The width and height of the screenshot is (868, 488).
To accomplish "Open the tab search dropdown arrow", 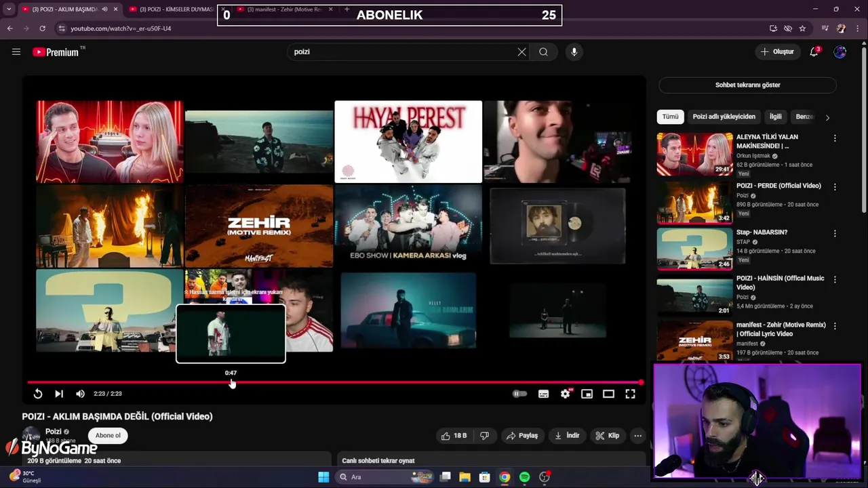I will point(9,9).
